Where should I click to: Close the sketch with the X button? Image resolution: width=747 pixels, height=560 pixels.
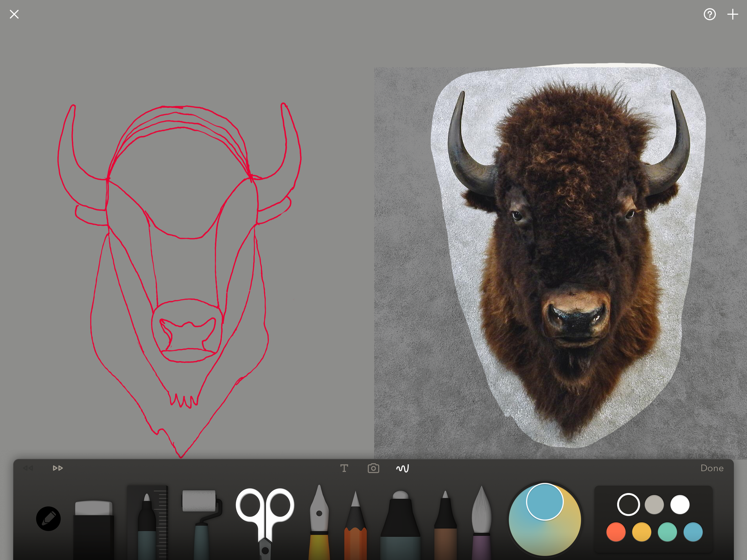pos(14,14)
